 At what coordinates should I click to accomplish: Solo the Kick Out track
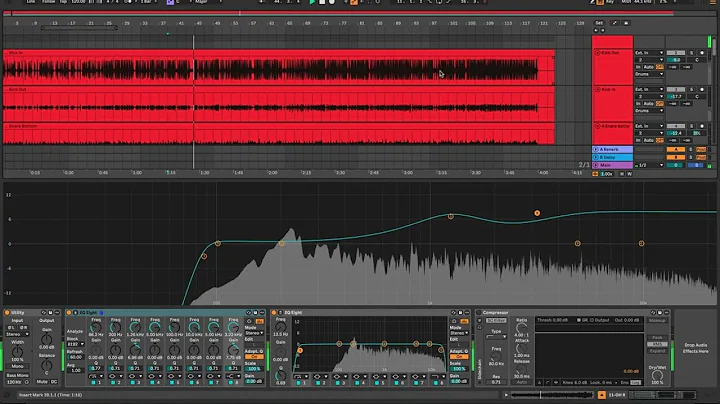692,53
